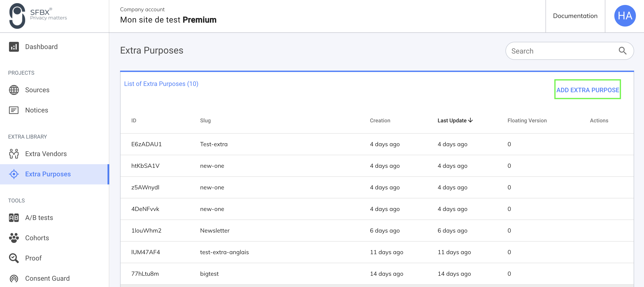Viewport: 644px width, 287px height.
Task: Click the Proof magnifier icon
Action: [x=14, y=258]
